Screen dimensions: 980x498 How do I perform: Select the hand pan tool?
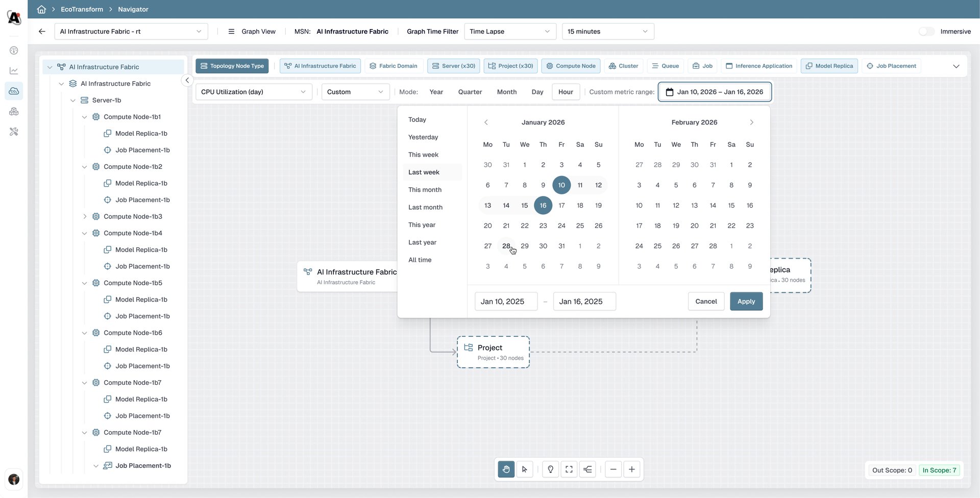[506, 469]
